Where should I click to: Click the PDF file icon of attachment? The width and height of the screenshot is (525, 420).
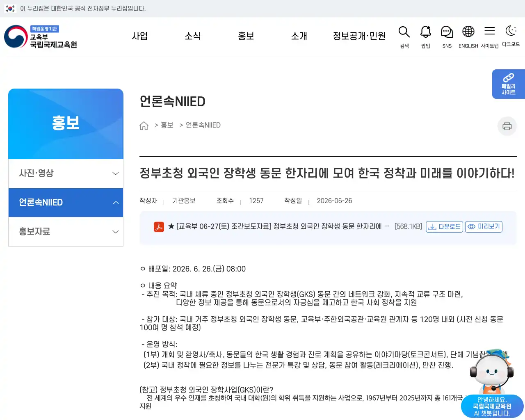click(x=159, y=227)
